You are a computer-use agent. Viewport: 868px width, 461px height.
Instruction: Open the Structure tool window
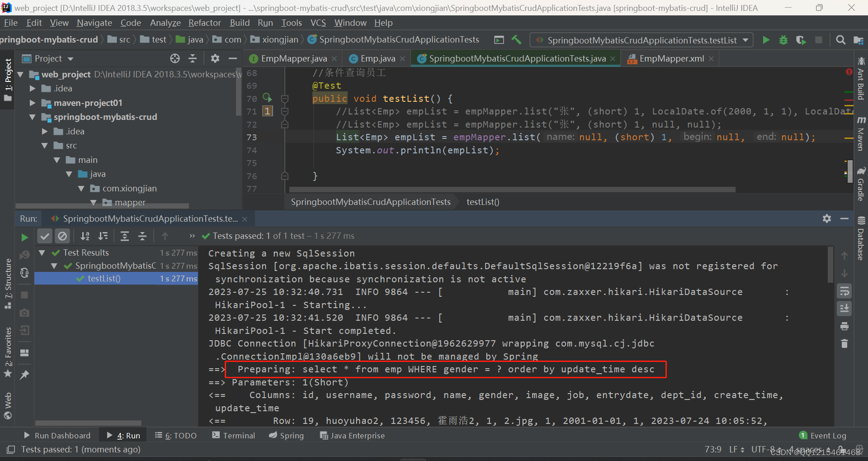[x=8, y=283]
